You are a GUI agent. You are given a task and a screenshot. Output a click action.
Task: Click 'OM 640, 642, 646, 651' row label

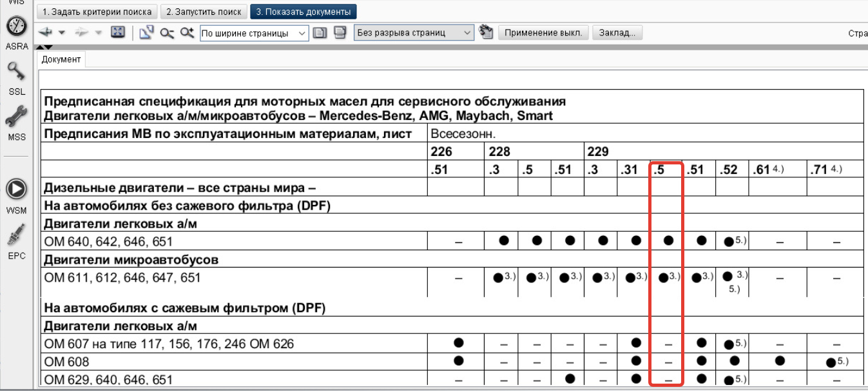pyautogui.click(x=108, y=242)
